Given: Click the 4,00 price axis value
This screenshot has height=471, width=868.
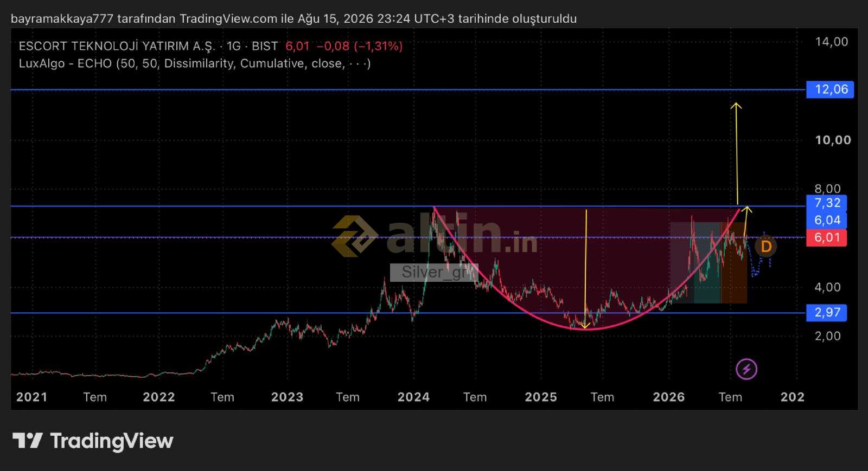Looking at the screenshot, I should pos(827,287).
